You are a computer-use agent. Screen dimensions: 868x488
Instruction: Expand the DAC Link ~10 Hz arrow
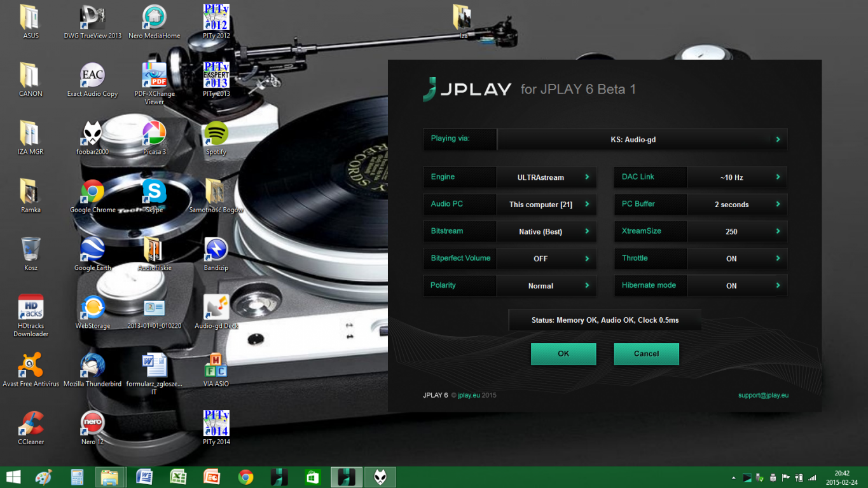778,177
